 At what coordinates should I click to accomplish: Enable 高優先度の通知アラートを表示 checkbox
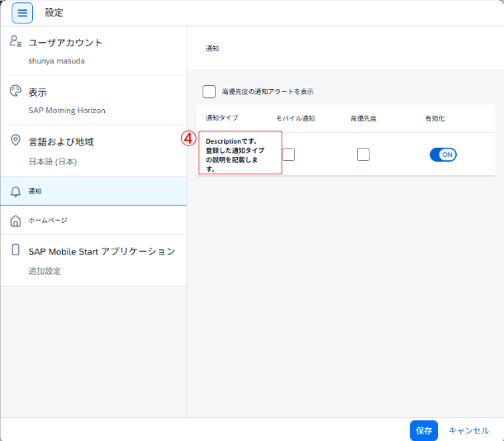click(209, 92)
